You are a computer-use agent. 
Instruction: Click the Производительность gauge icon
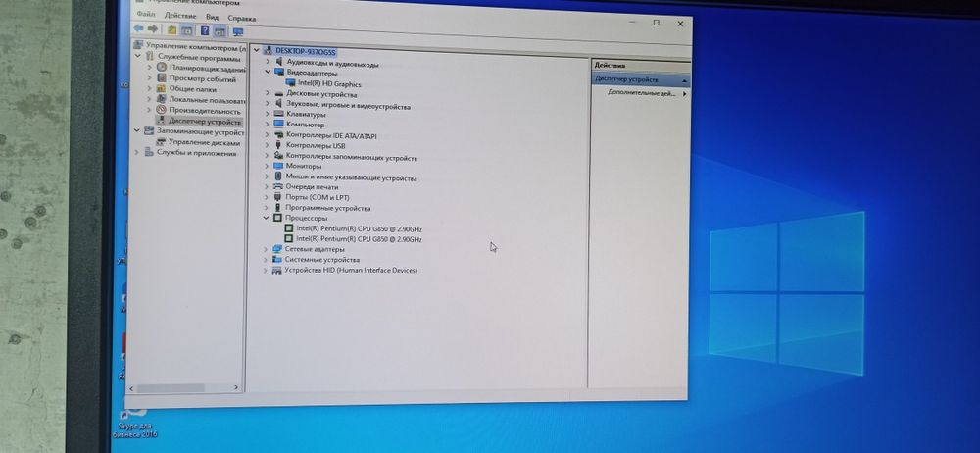tap(162, 110)
